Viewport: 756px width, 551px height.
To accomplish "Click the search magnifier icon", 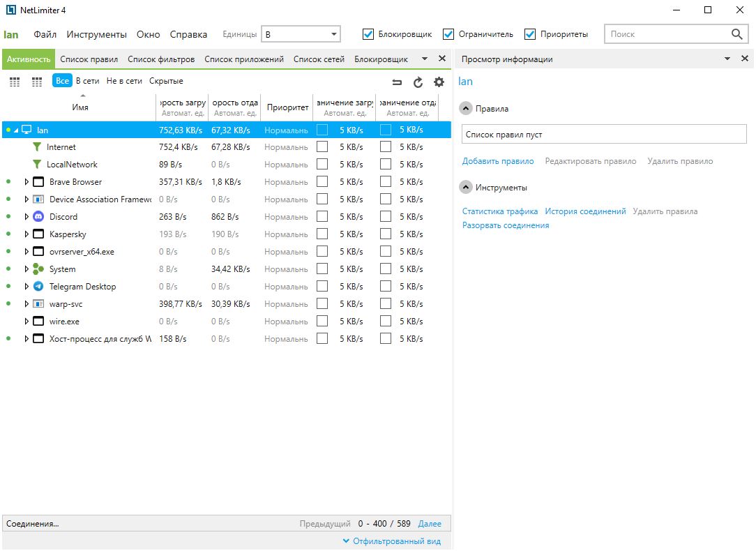I will [737, 34].
